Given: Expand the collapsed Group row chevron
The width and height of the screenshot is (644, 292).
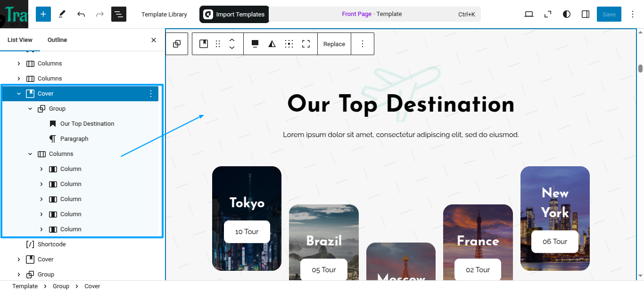Looking at the screenshot, I should point(19,275).
